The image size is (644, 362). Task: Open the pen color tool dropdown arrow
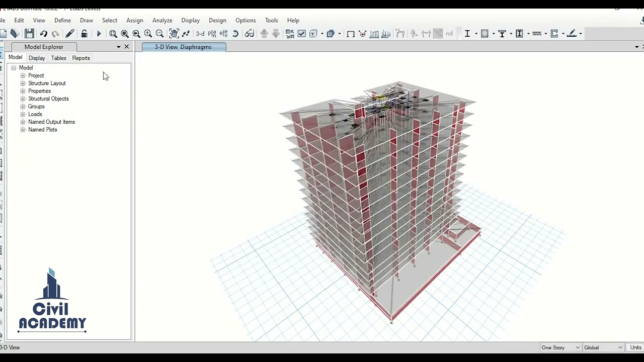tap(580, 34)
